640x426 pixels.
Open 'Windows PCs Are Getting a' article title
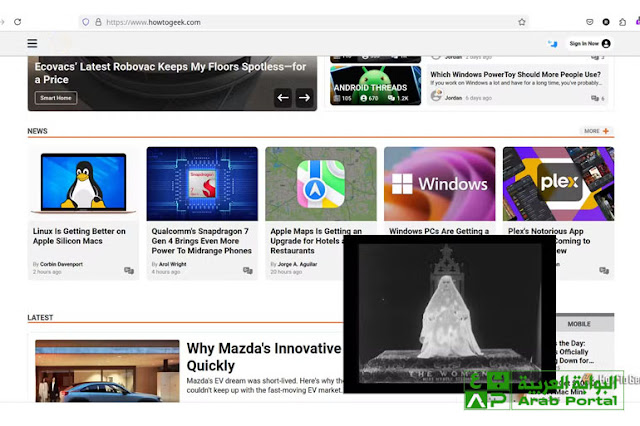click(x=439, y=231)
